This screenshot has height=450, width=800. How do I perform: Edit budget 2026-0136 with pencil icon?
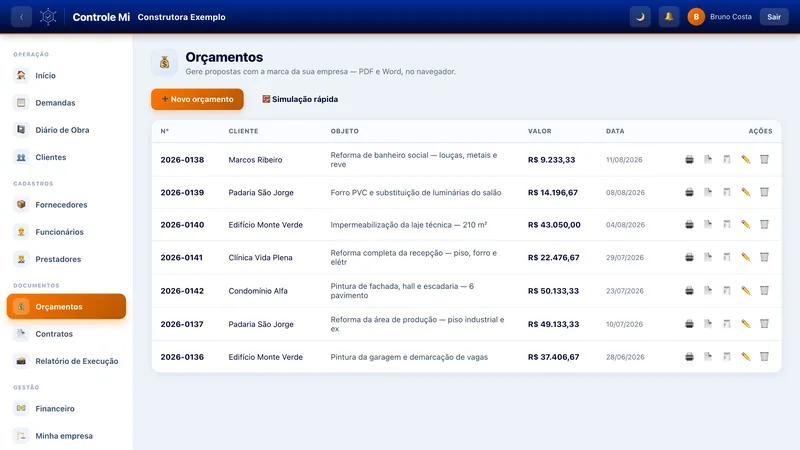click(x=745, y=357)
